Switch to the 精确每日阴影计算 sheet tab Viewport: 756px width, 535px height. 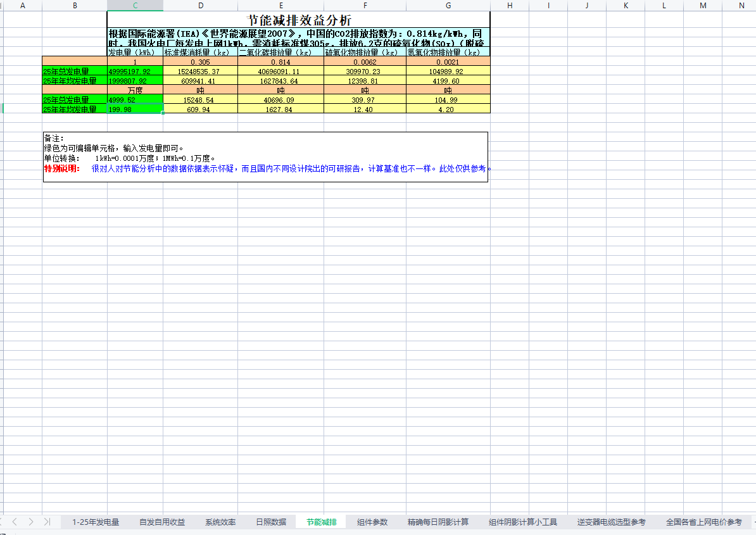[x=438, y=522]
